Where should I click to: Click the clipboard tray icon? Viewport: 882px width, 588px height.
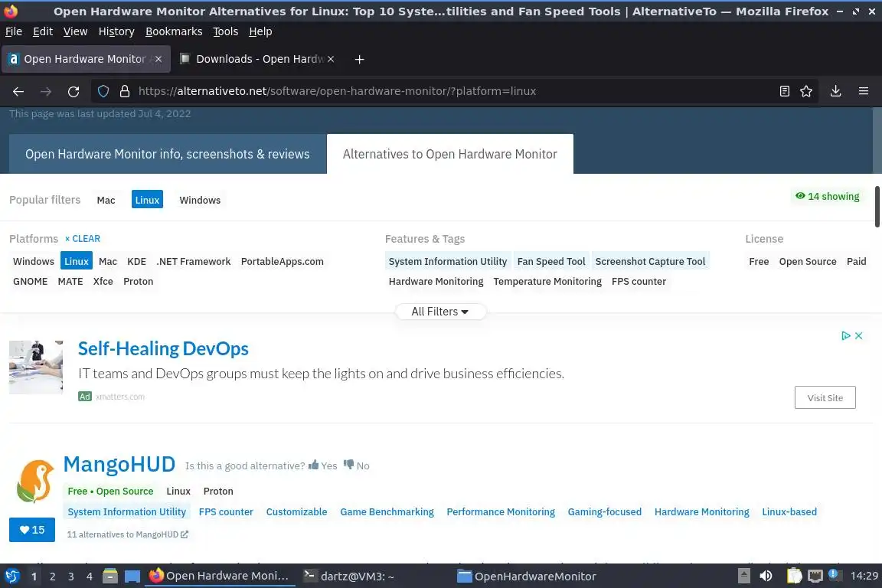coord(794,577)
